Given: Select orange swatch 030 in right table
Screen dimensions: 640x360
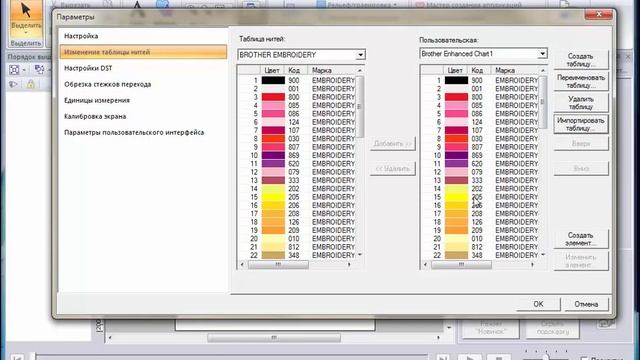Looking at the screenshot, I should click(x=456, y=139).
